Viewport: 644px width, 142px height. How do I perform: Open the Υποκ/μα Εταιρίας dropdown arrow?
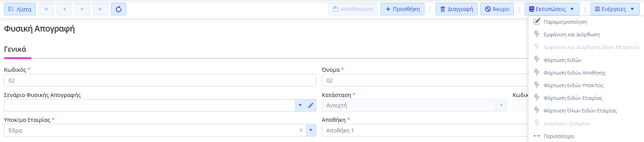pos(311,131)
